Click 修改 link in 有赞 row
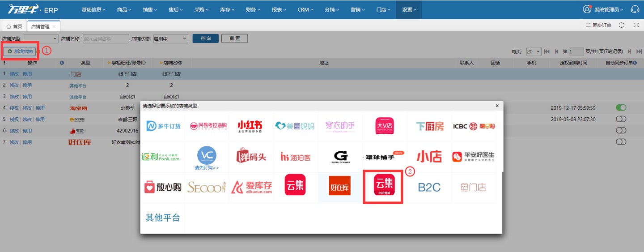Screen dimensions: 644x252 click(x=14, y=131)
